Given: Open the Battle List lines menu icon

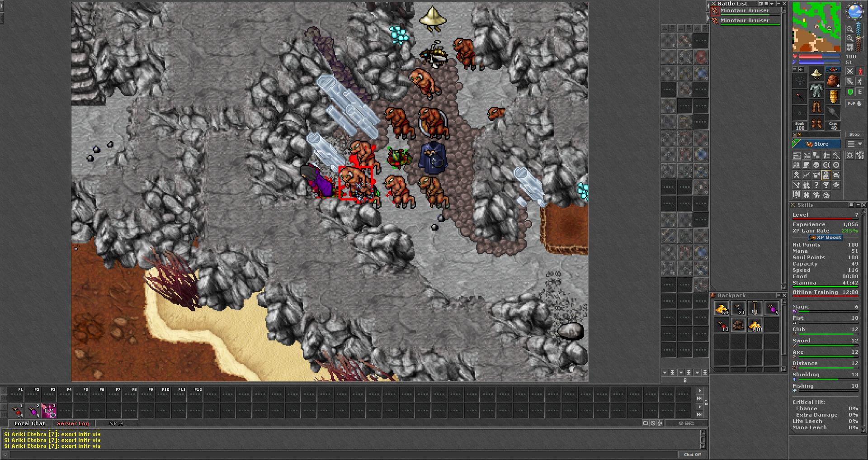Looking at the screenshot, I should pyautogui.click(x=766, y=4).
